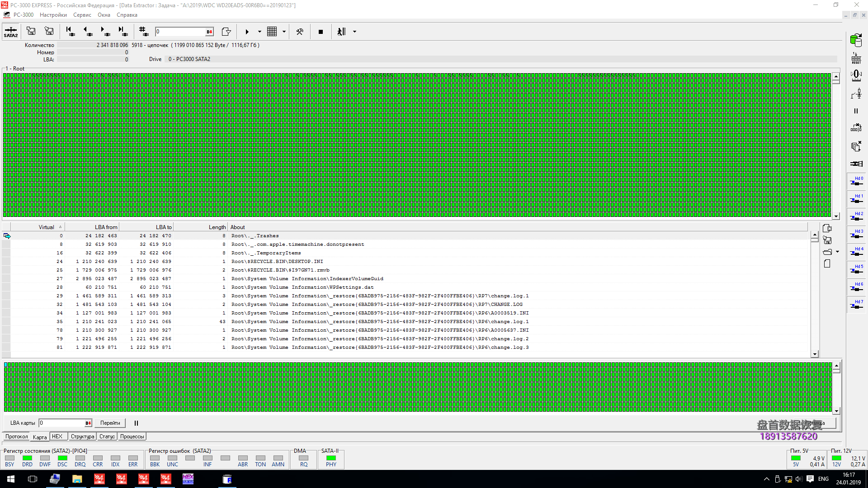Sort by the LBA from column header

(92, 227)
